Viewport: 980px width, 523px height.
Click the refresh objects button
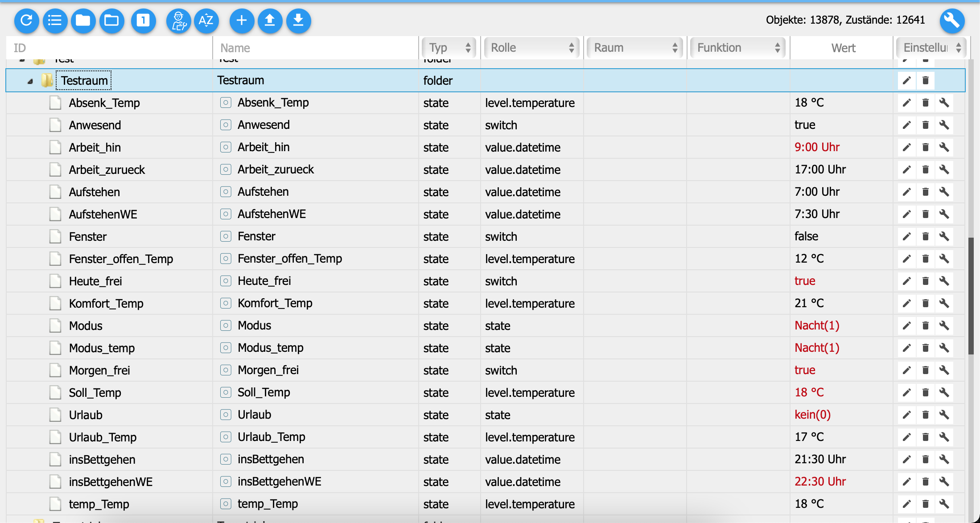[x=26, y=21]
